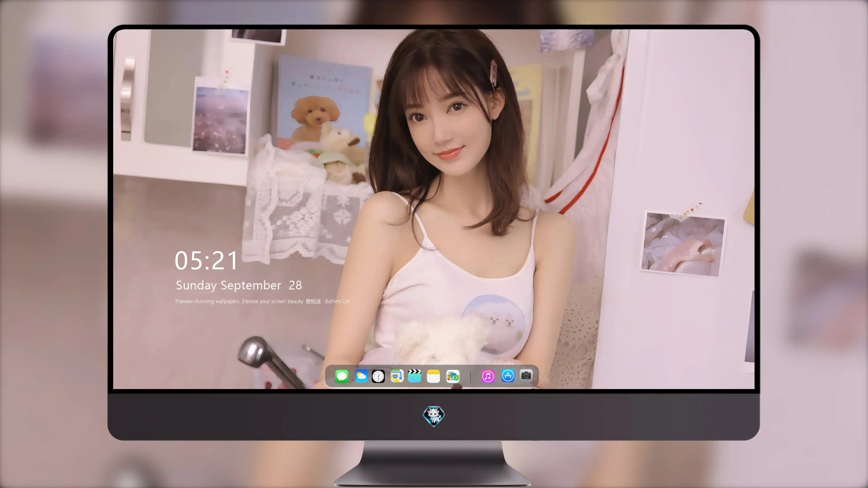
Task: Open the Camera app in the dock
Action: [x=526, y=375]
